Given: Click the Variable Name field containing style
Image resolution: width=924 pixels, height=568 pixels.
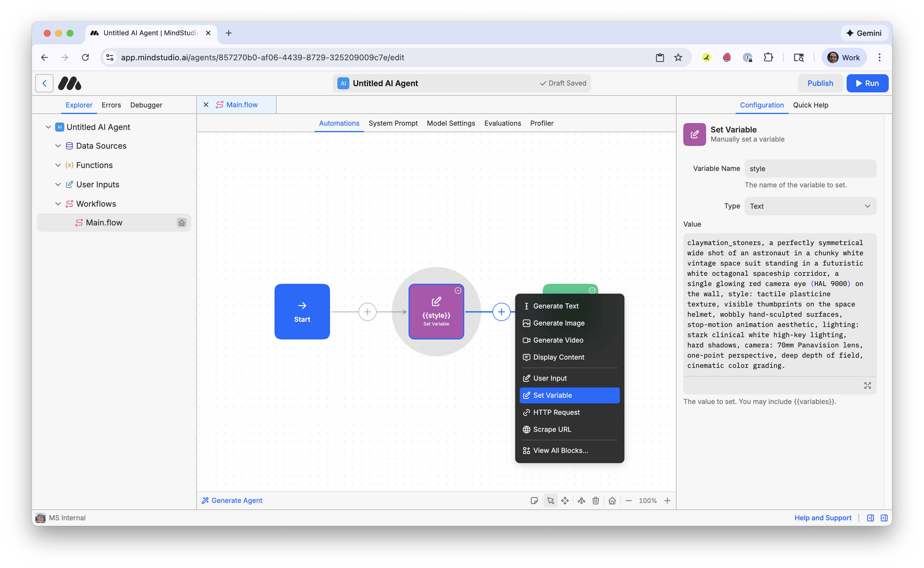Looking at the screenshot, I should [x=810, y=168].
